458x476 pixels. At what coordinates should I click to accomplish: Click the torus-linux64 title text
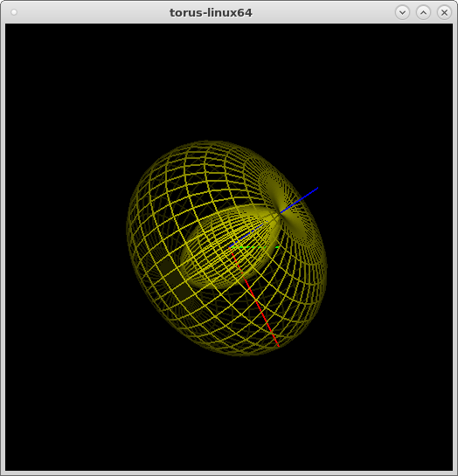211,13
